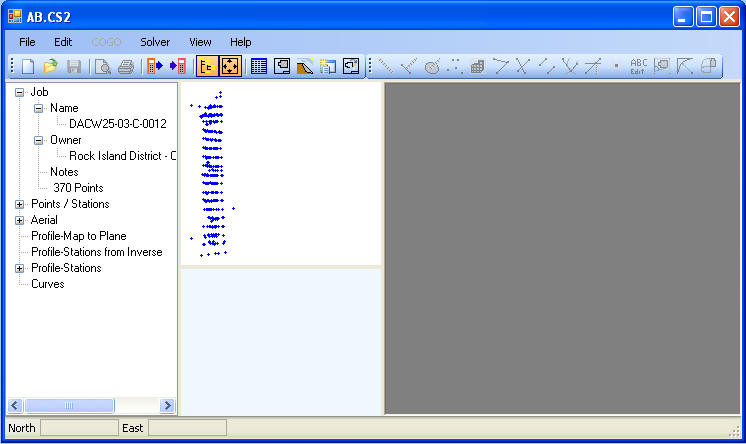The image size is (746, 444).
Task: Maximize the AB.CS2 window
Action: click(707, 17)
